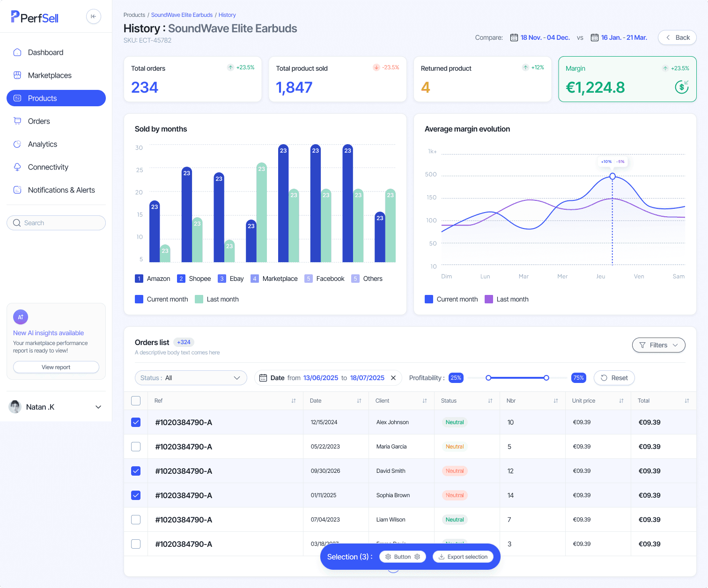
Task: Focus the sidebar Search field
Action: pyautogui.click(x=56, y=223)
